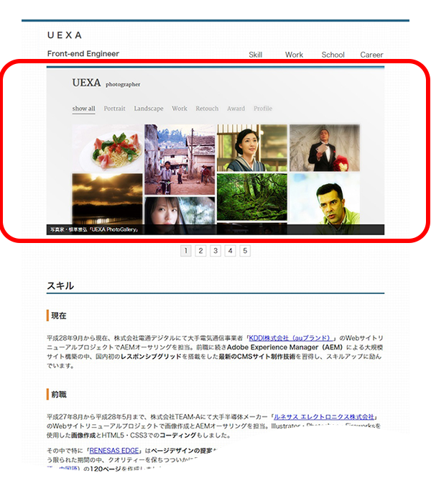Open the ルネサス エレクトロニクス株式会社 link
Image resolution: width=431 pixels, height=504 pixels.
(x=324, y=416)
